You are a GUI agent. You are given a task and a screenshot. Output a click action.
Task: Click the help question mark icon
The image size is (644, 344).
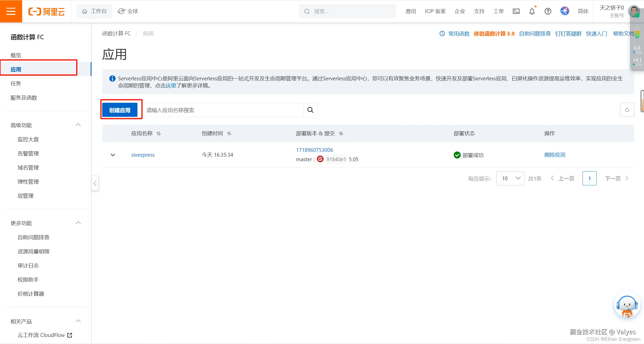coord(548,11)
